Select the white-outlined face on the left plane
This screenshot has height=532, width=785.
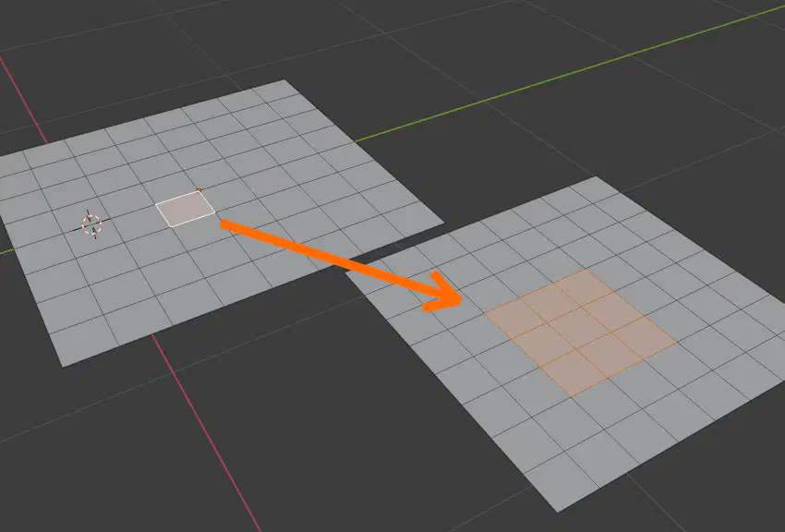point(186,209)
